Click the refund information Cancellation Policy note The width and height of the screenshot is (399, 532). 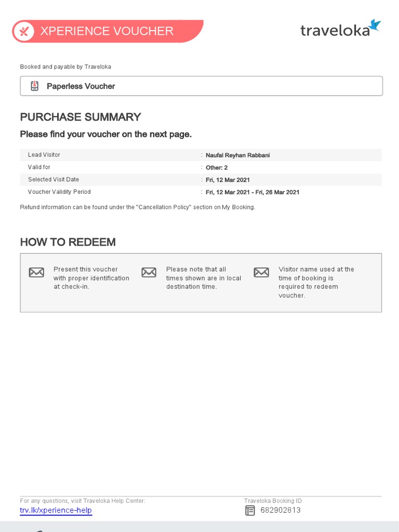tap(137, 207)
